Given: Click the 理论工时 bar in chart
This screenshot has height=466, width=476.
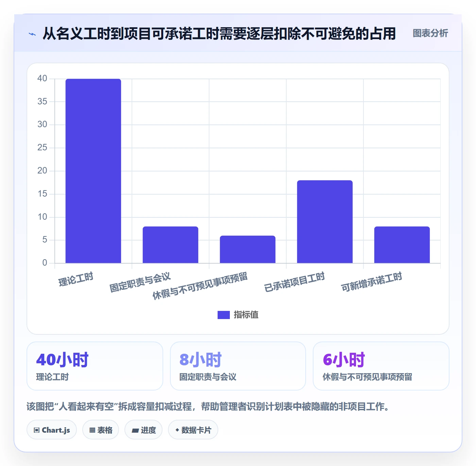Looking at the screenshot, I should point(93,171).
